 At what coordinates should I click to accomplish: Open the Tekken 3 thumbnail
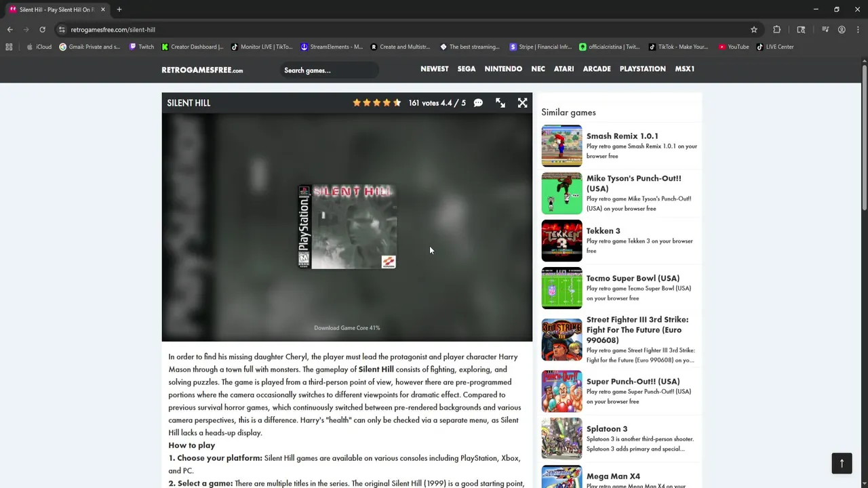(x=561, y=241)
